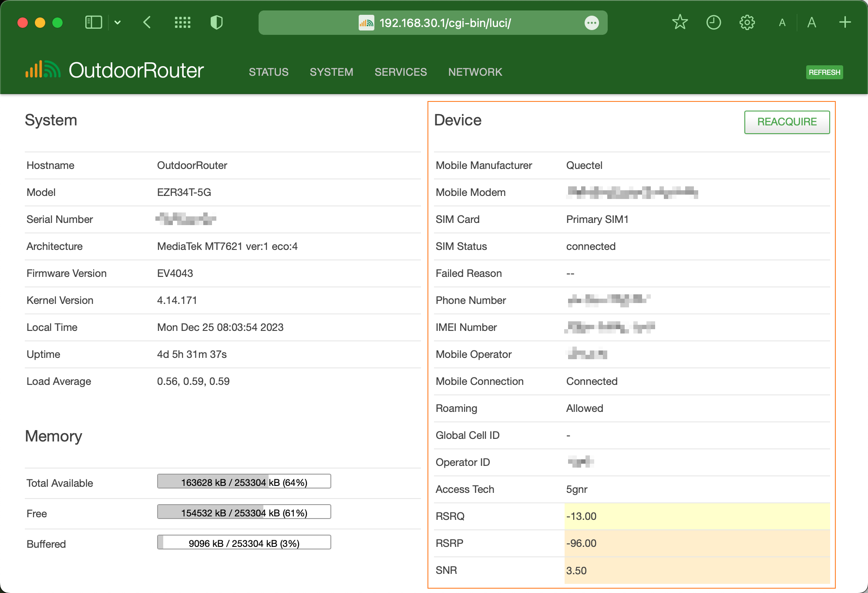This screenshot has width=868, height=593.
Task: Open a new tab with plus
Action: 845,22
